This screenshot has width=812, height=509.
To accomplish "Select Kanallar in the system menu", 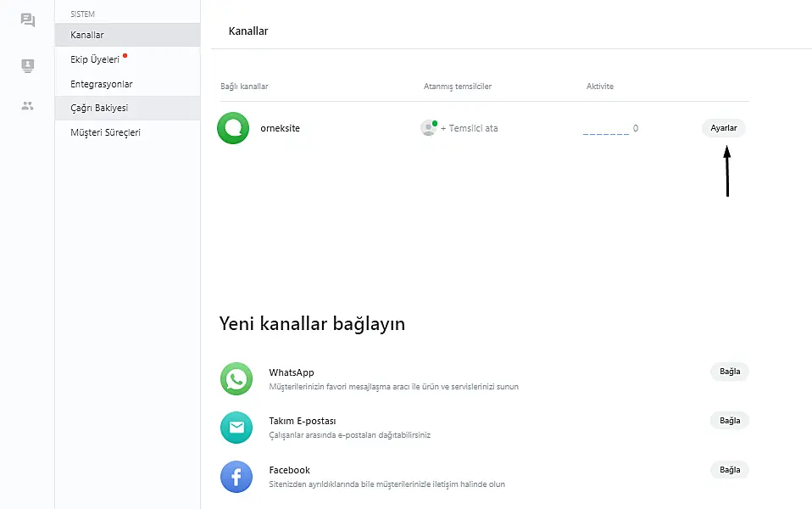I will pyautogui.click(x=87, y=35).
